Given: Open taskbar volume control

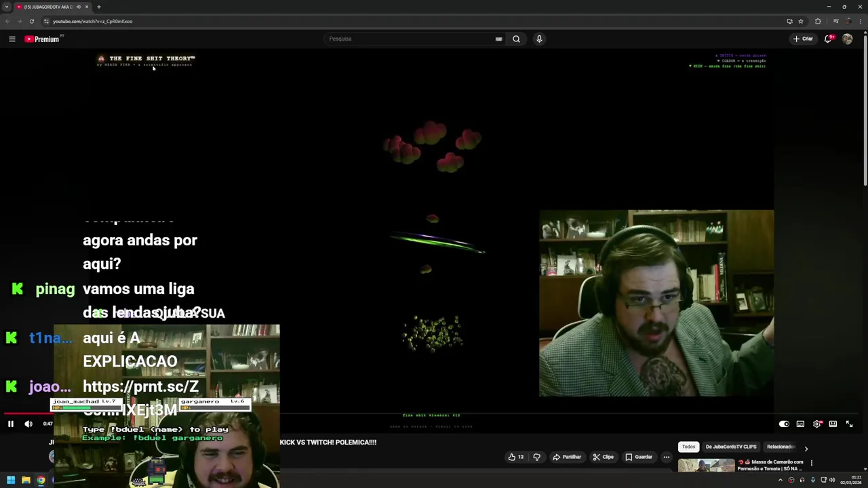Looking at the screenshot, I should tap(832, 481).
